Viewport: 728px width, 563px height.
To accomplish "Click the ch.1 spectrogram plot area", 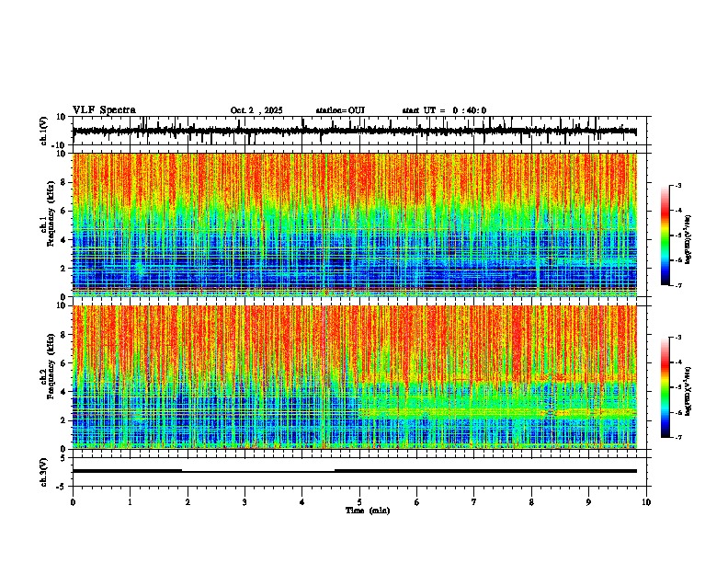I will 354,224.
